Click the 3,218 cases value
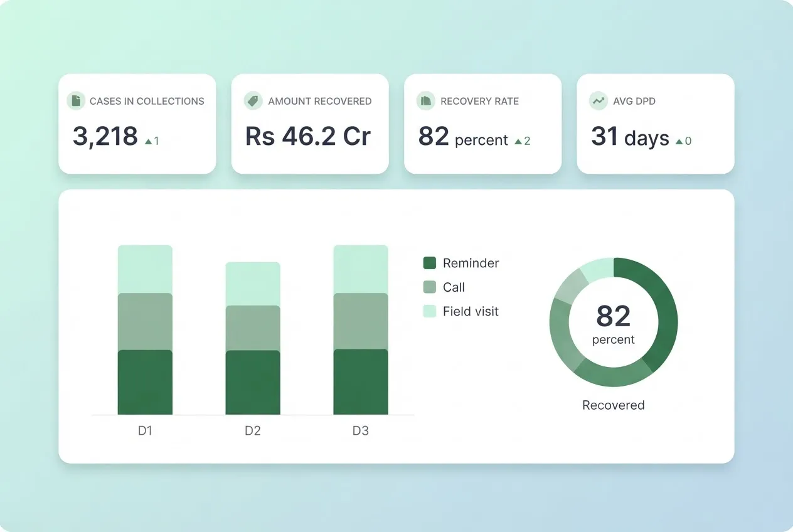This screenshot has width=793, height=532. tap(105, 136)
